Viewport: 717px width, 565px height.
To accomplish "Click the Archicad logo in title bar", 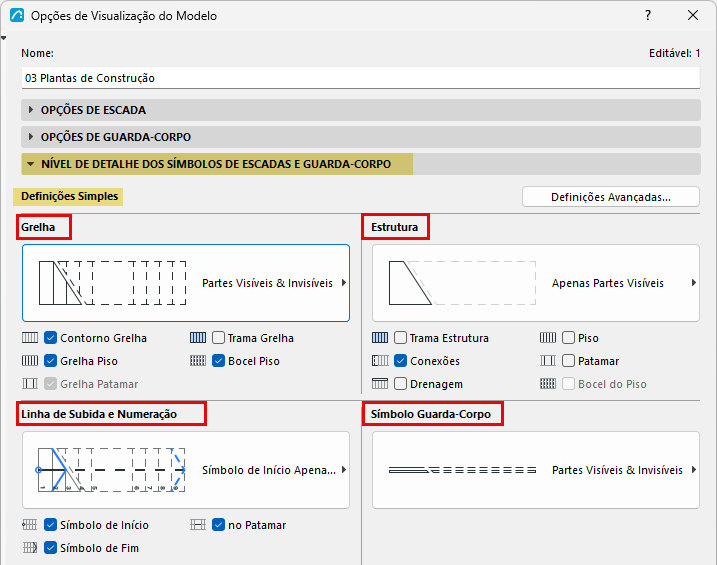I will 17,16.
